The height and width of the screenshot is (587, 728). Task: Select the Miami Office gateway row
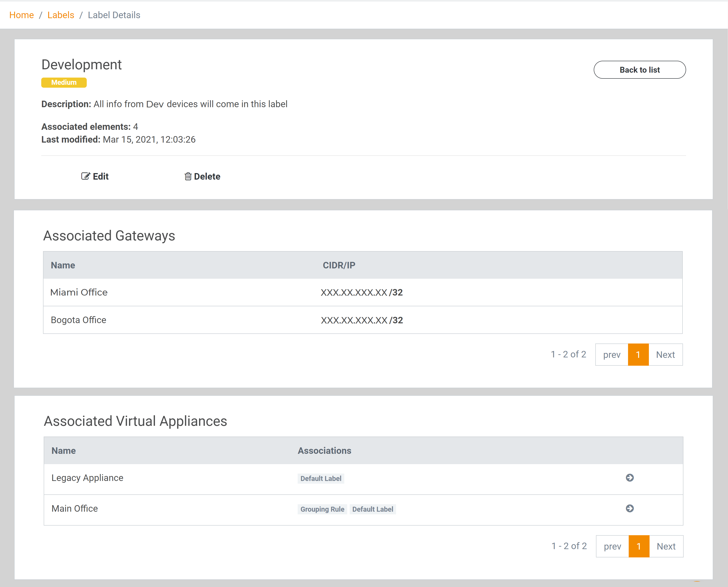(79, 292)
